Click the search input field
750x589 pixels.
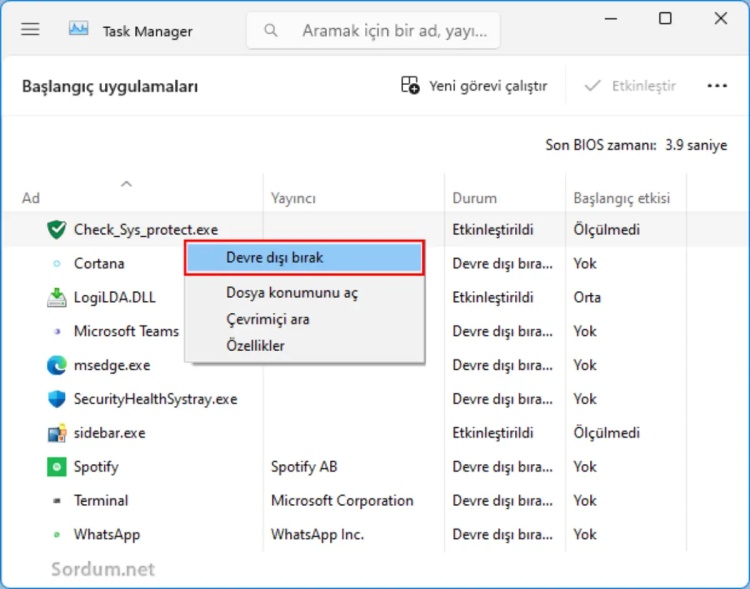390,31
